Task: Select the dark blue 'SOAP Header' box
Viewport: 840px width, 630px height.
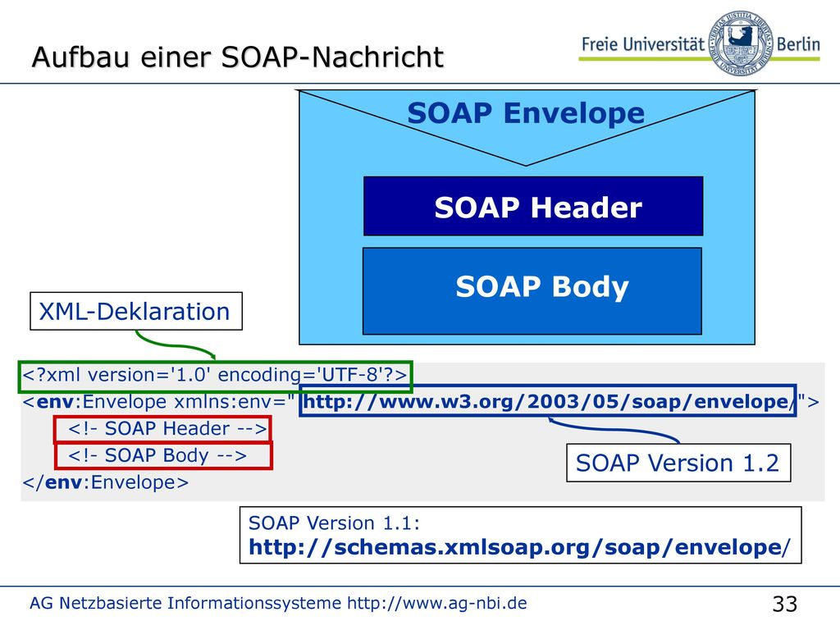Action: (533, 206)
